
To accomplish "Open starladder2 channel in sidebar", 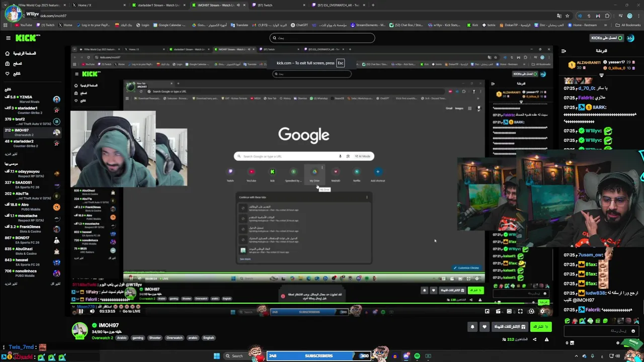I will coord(32,143).
